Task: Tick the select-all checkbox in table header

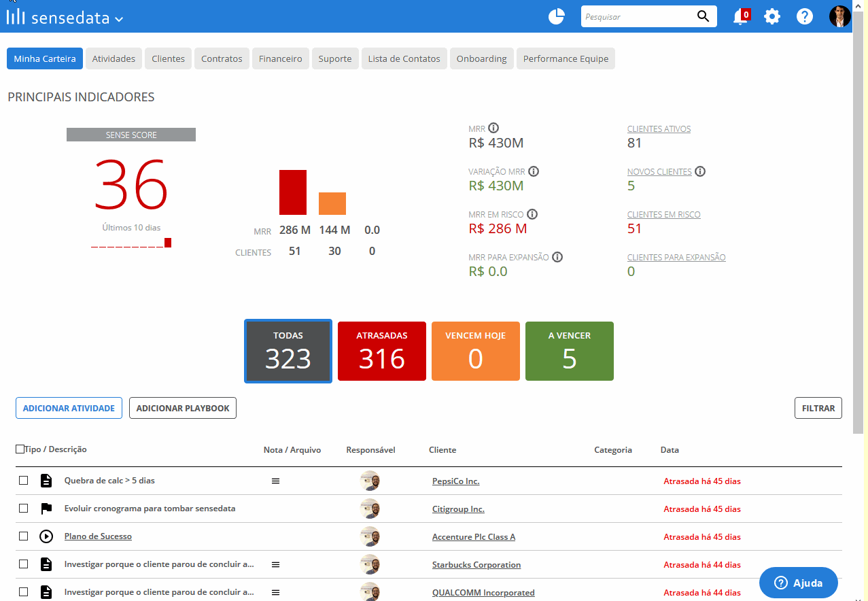Action: pyautogui.click(x=20, y=449)
